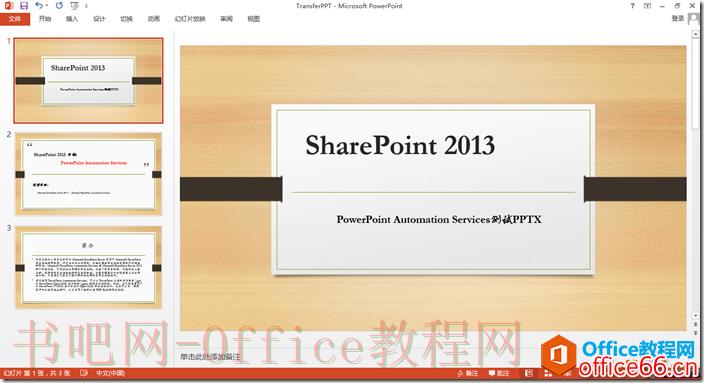Image resolution: width=704 pixels, height=383 pixels.
Task: Click slide count indicator in status bar
Action: [x=37, y=373]
